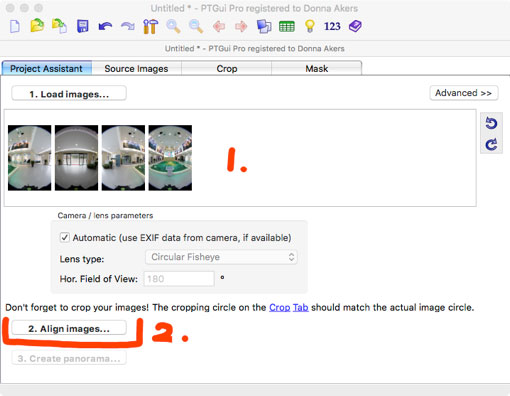Click the light bulb tips icon
Viewport: 510px width, 396px height.
pyautogui.click(x=310, y=26)
